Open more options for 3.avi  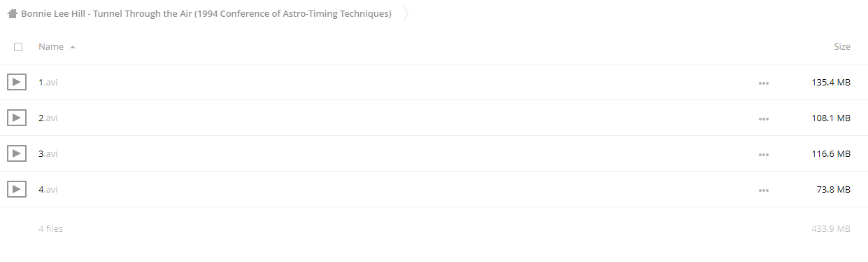763,154
